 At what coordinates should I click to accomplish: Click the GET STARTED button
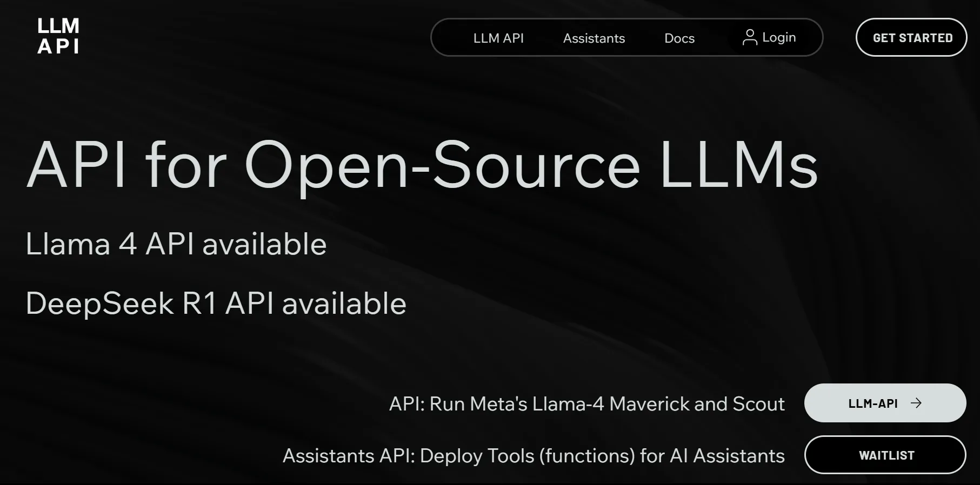coord(911,37)
